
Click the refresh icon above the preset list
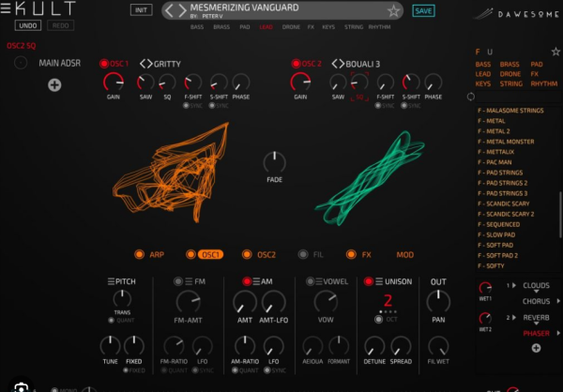click(470, 97)
